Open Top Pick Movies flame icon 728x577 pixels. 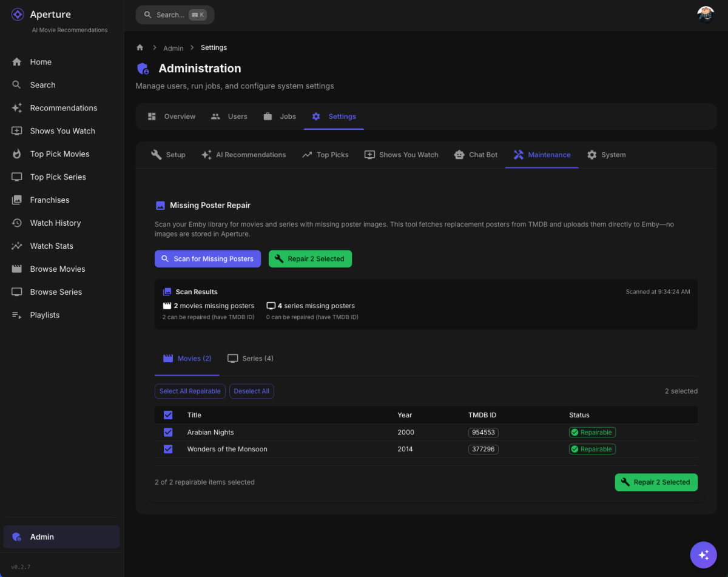pyautogui.click(x=17, y=154)
